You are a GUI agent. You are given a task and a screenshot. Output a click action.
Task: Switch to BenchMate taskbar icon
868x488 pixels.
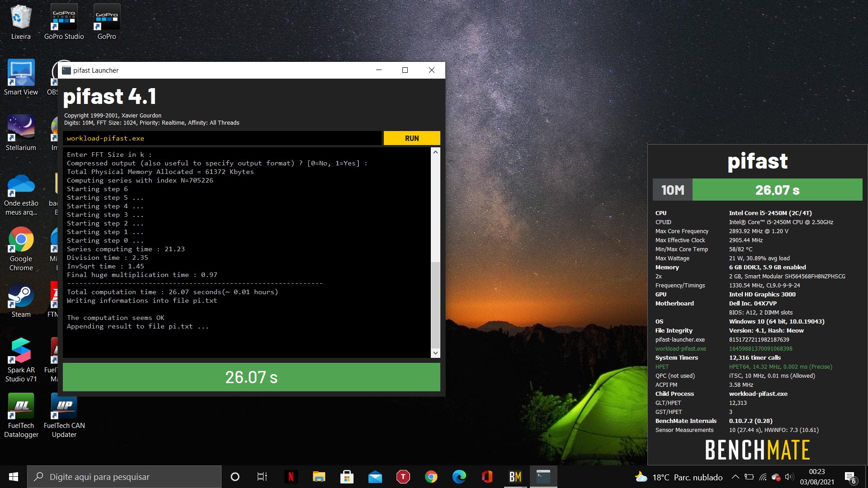click(x=515, y=477)
